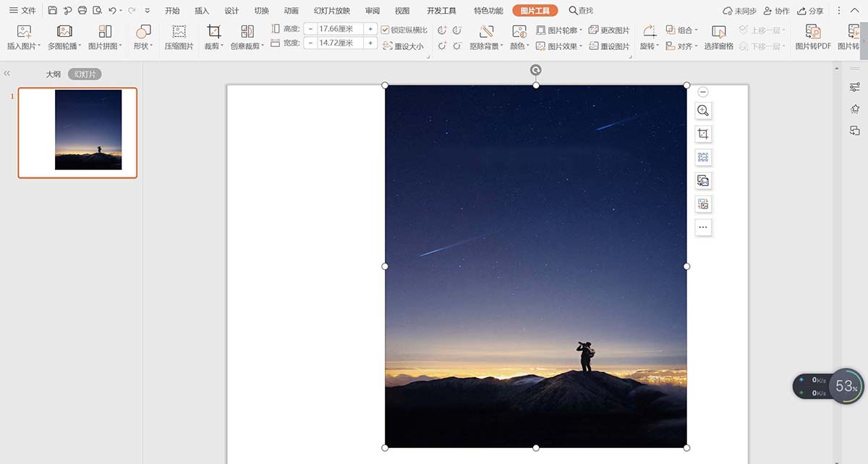Click the 插入图片 picture icon
Viewport: 868px width, 464px height.
pyautogui.click(x=24, y=31)
